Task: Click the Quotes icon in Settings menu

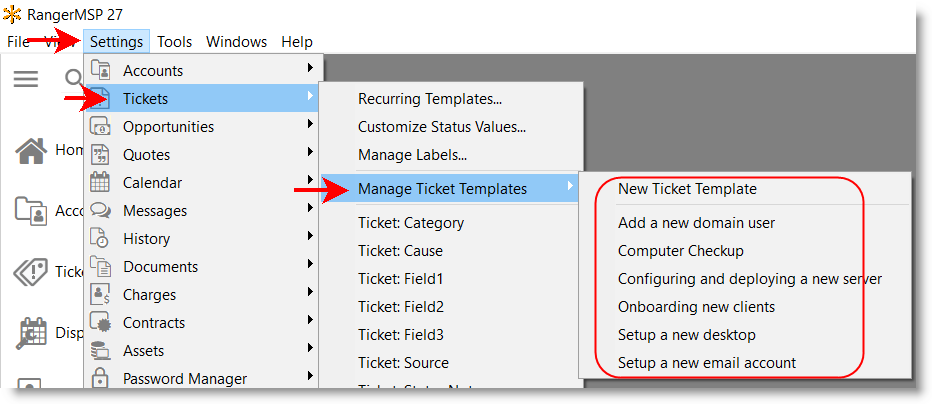Action: 100,155
